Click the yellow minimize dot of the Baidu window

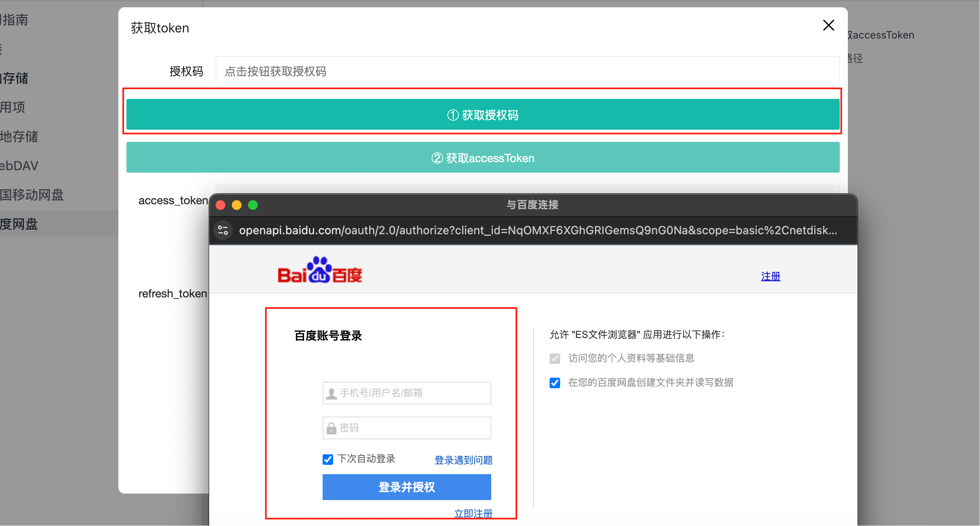[x=237, y=205]
